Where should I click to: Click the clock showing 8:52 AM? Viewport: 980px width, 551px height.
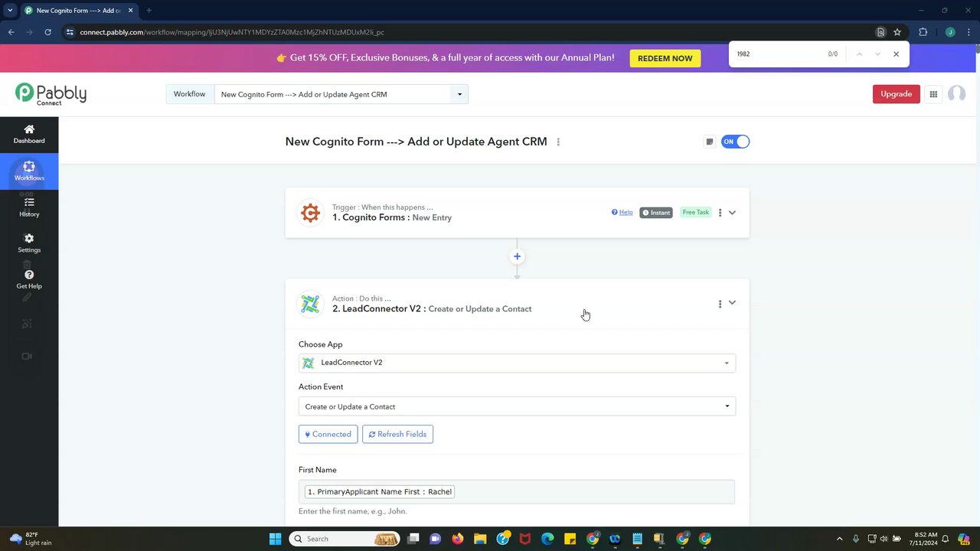tap(925, 539)
